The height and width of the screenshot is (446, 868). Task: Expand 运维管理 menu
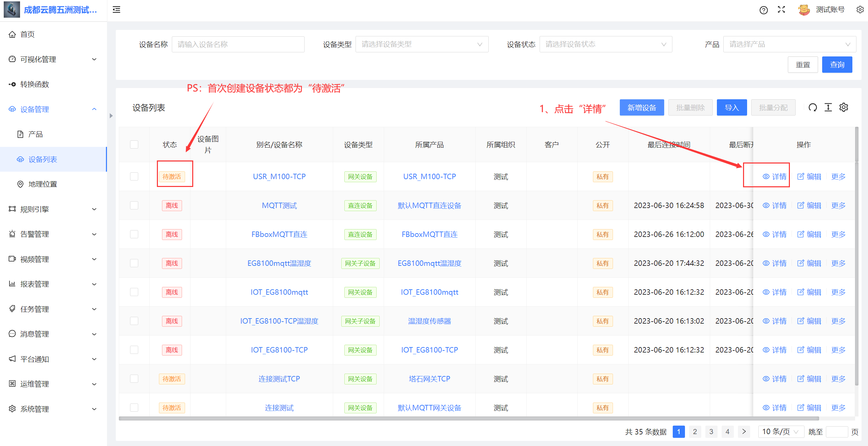click(x=53, y=384)
